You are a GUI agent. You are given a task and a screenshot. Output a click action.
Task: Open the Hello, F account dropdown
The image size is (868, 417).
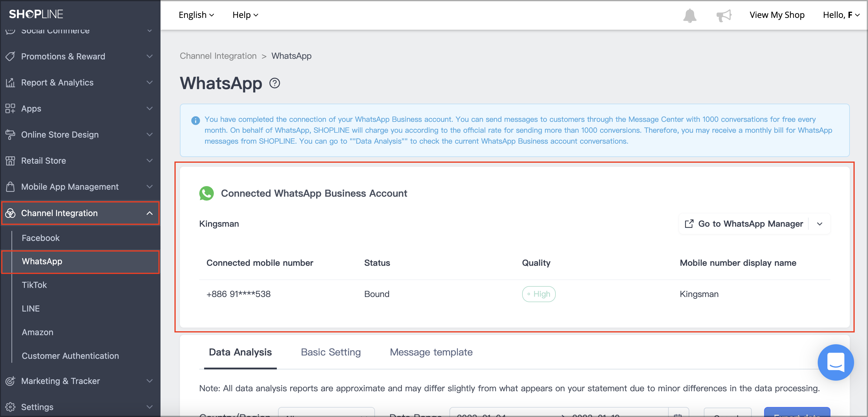[x=841, y=15]
